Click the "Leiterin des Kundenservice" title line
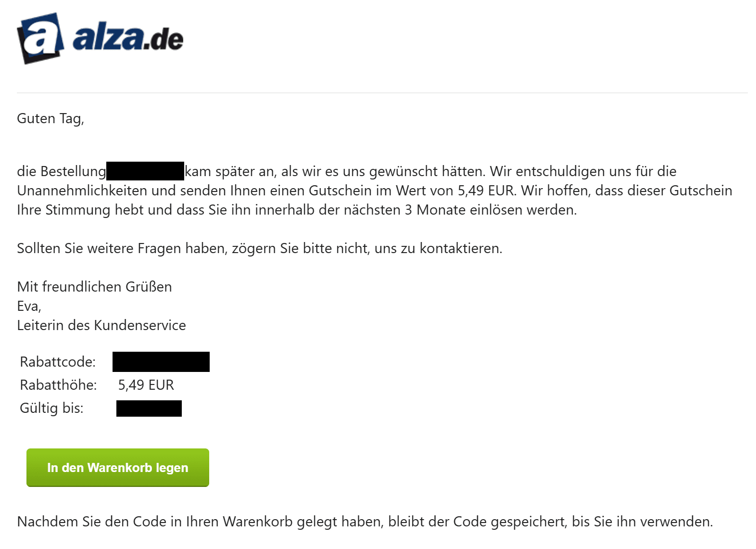This screenshot has height=549, width=756. 101,325
